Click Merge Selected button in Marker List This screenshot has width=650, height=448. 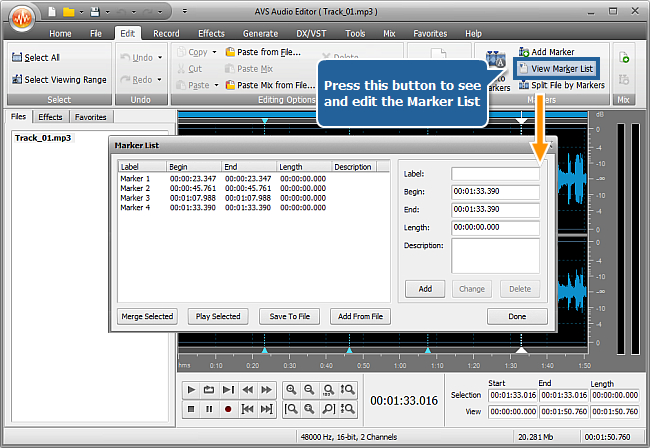tap(147, 317)
